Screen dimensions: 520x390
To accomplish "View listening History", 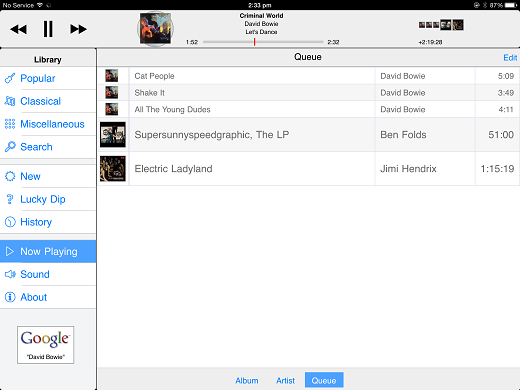I will [x=48, y=222].
